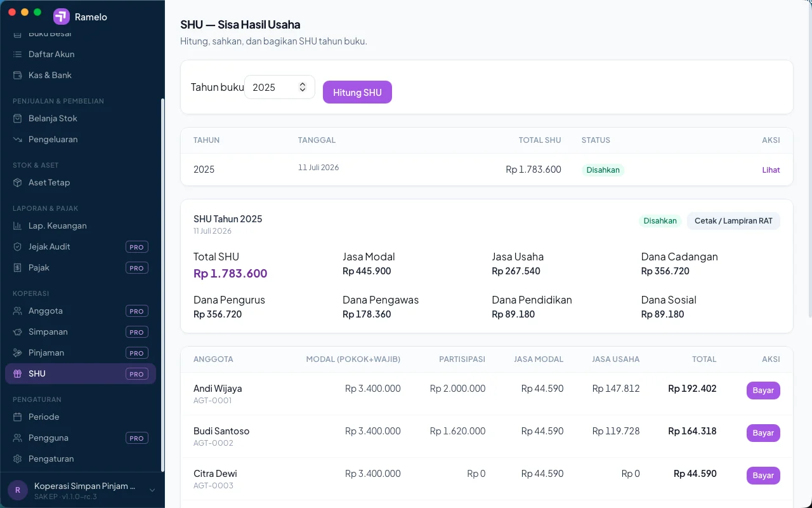812x508 pixels.
Task: Click the Jejak Audit shield icon
Action: tap(18, 246)
